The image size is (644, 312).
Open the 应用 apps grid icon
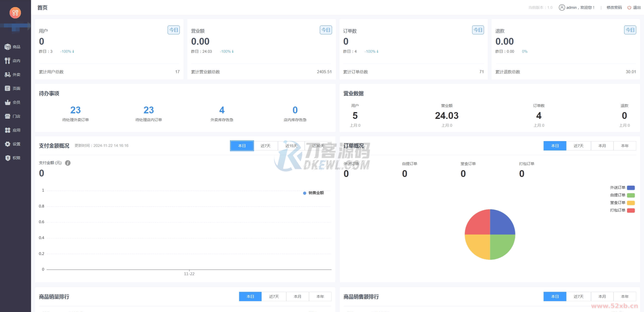pos(8,130)
